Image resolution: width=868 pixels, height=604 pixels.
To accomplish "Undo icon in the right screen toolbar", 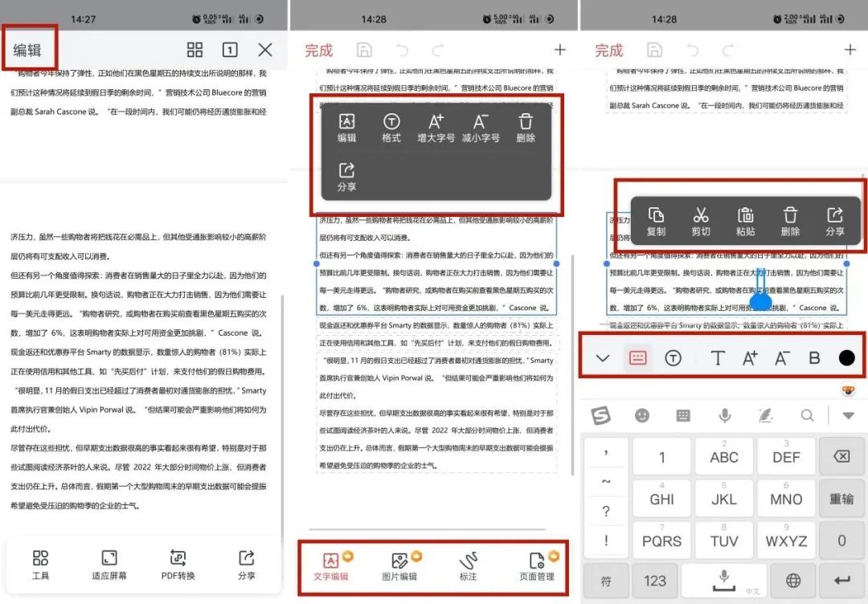I will [693, 51].
